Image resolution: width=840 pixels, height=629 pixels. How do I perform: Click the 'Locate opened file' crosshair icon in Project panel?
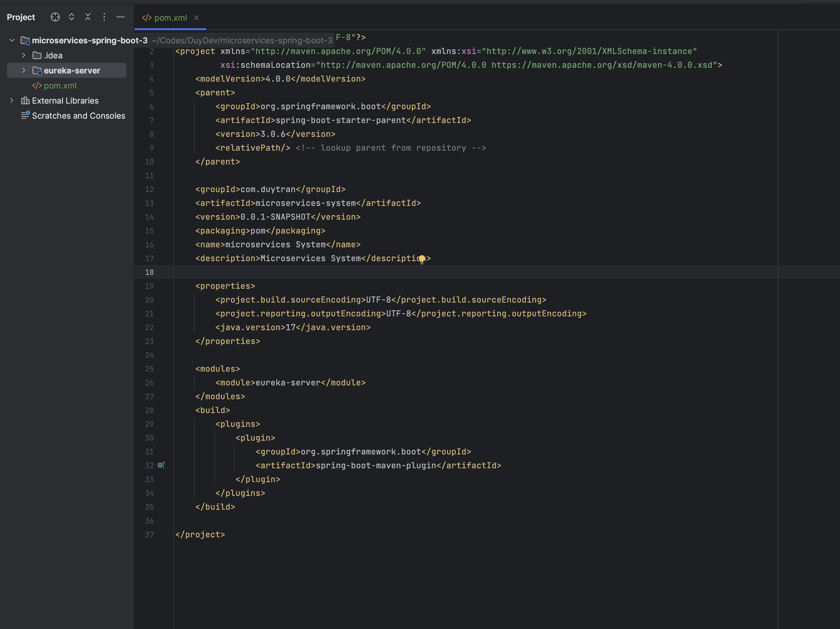click(x=55, y=17)
